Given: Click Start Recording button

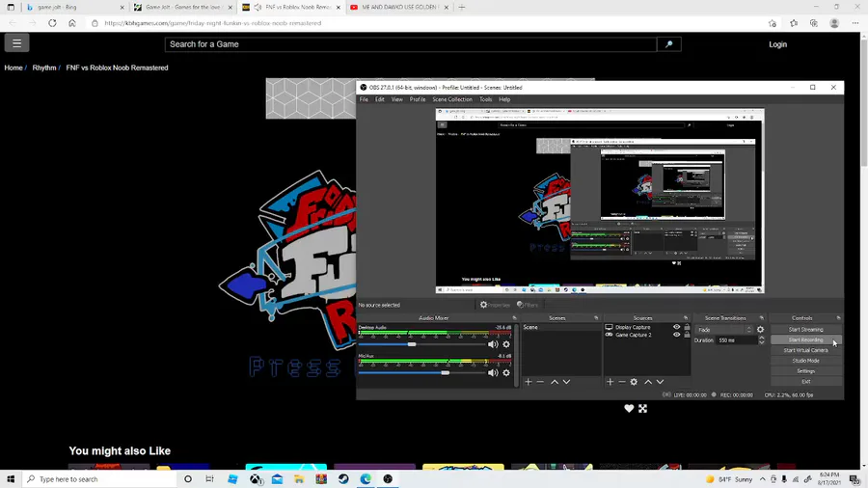Looking at the screenshot, I should 805,340.
